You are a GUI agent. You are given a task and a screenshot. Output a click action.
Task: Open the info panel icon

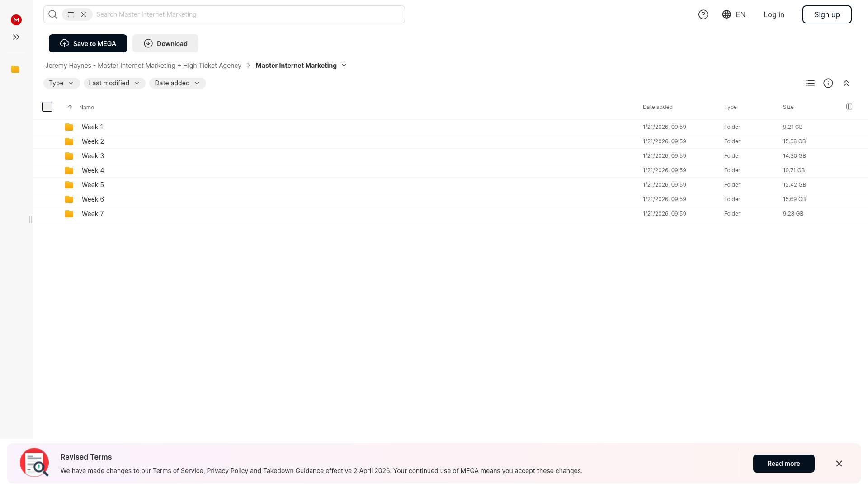click(x=828, y=83)
